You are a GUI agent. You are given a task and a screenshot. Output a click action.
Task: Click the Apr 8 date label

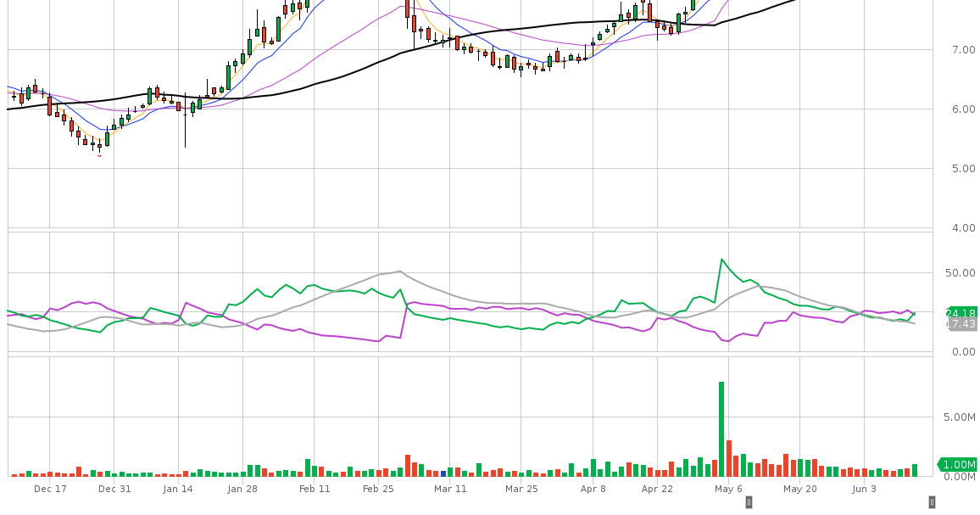pos(593,489)
